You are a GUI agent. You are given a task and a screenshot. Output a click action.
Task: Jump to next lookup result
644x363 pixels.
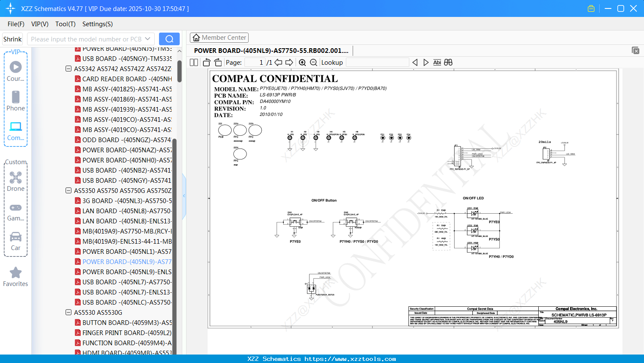coord(426,63)
